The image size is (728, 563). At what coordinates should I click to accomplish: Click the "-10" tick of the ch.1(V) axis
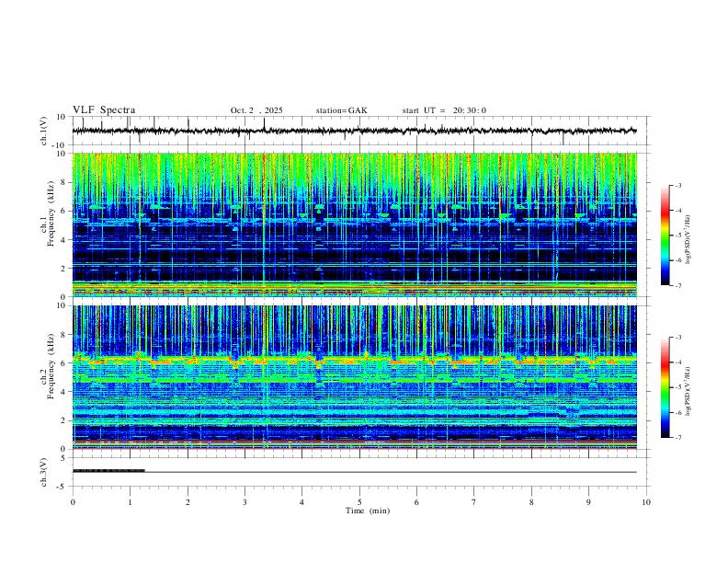[60, 145]
